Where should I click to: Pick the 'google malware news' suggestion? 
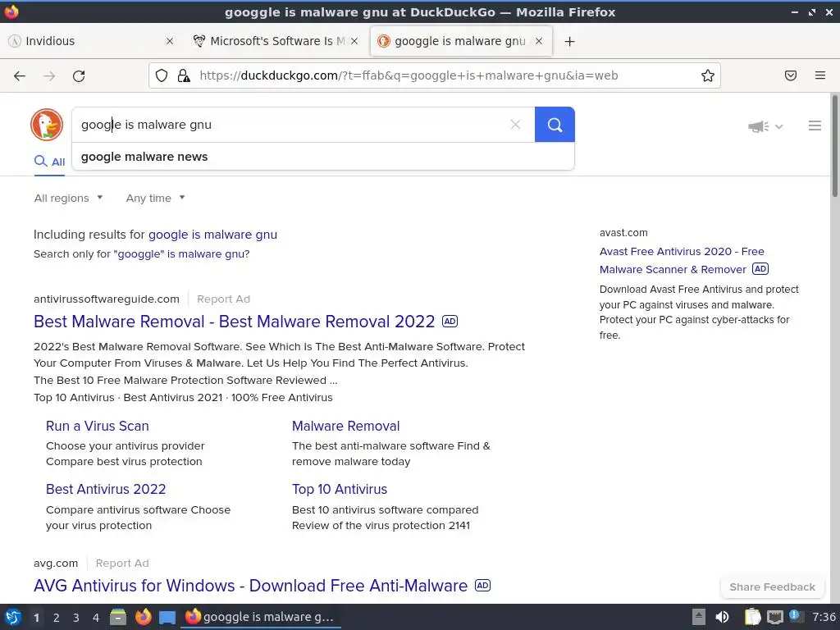click(323, 157)
